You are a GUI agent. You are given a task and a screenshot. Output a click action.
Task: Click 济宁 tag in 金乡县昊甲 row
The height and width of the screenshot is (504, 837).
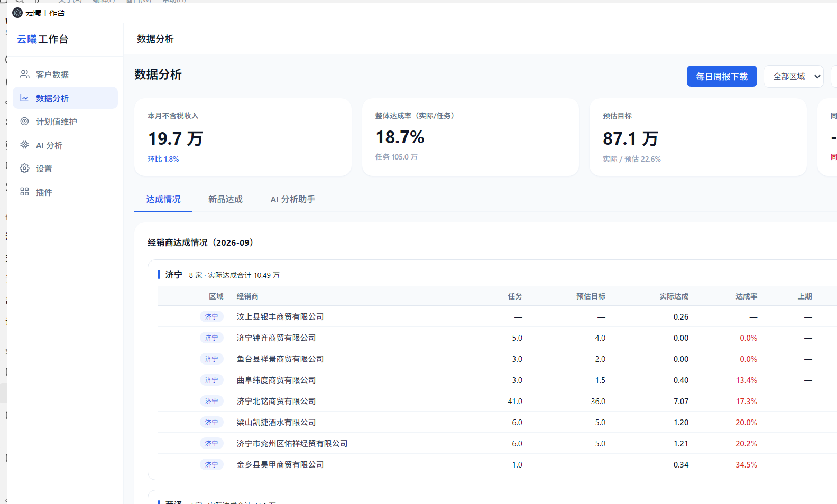(x=211, y=464)
